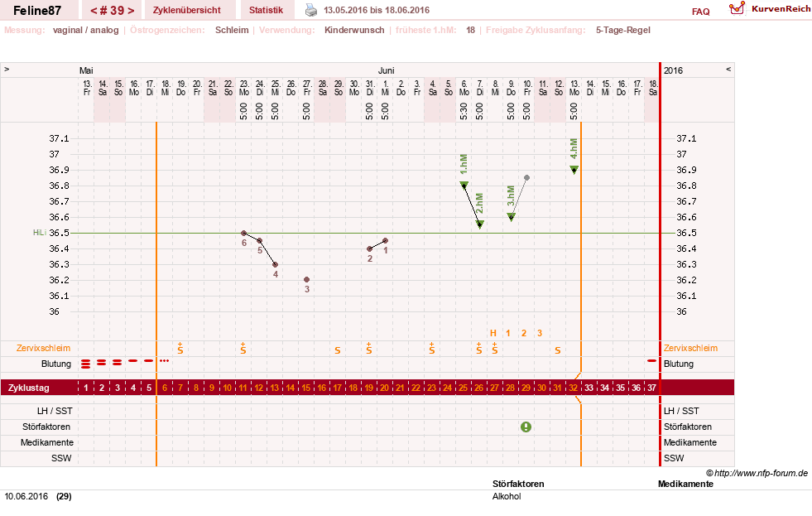Viewport: 812px width, 516px height.
Task: Click the date range 13.05.2016 bis 18.06.2016
Action: coord(377,10)
